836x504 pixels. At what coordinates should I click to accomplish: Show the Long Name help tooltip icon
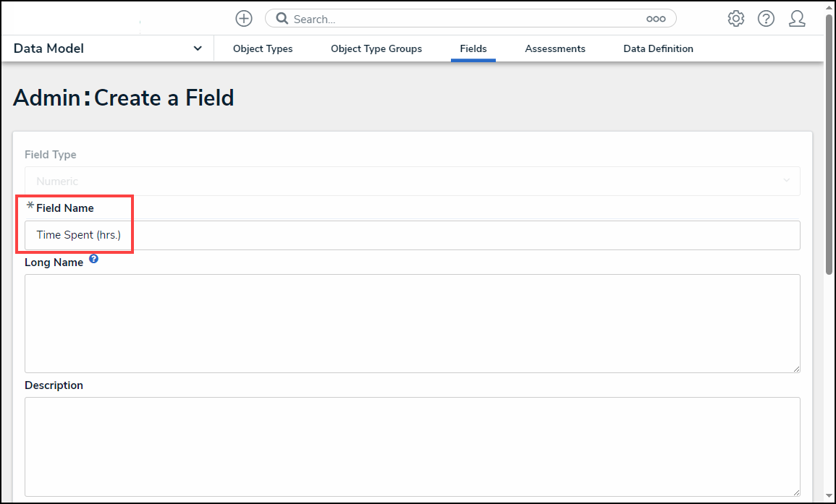[x=93, y=258]
